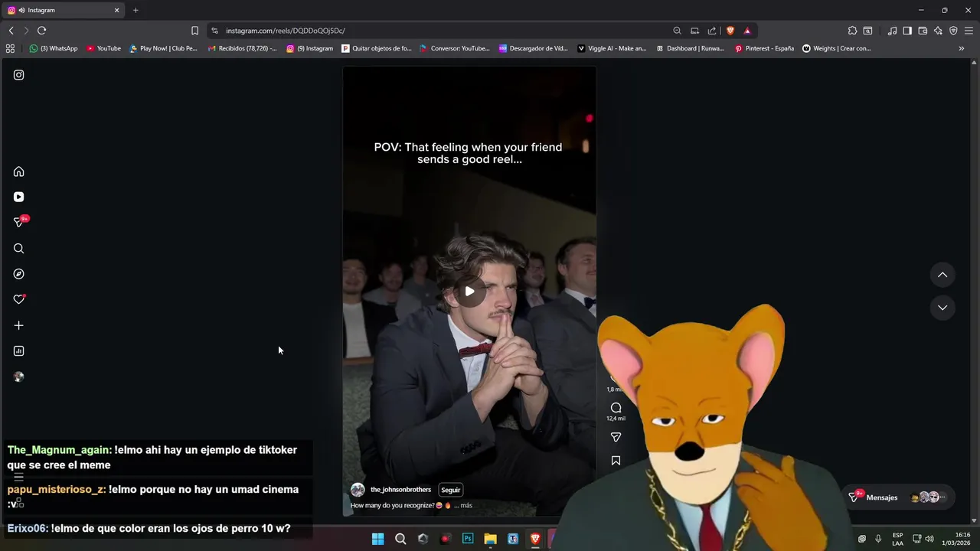Screen dimensions: 980x551
Task: Click Seguir button next to the_johnsonbrothers
Action: click(x=450, y=490)
